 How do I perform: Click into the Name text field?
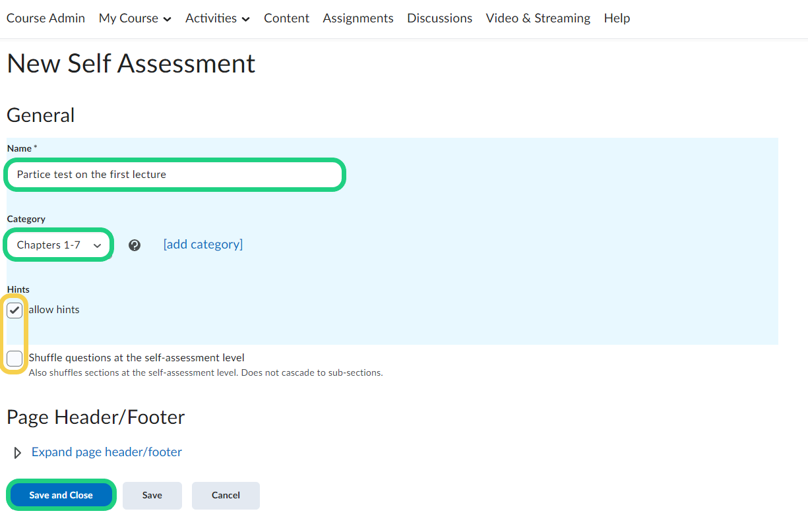point(175,175)
